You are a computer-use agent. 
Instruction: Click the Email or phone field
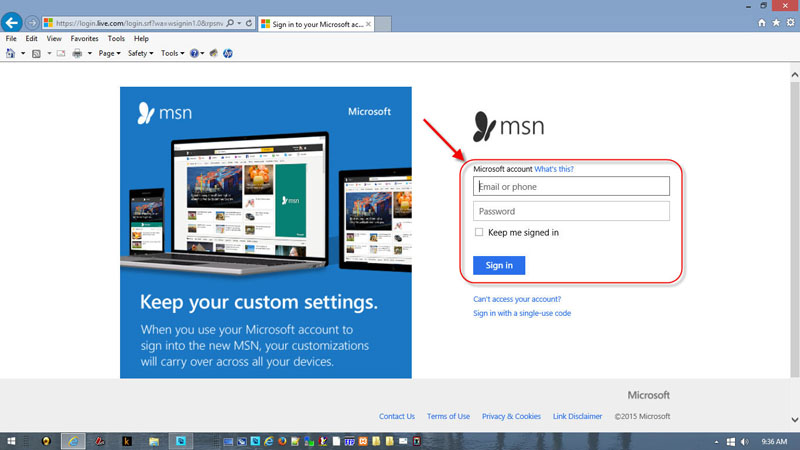(571, 186)
